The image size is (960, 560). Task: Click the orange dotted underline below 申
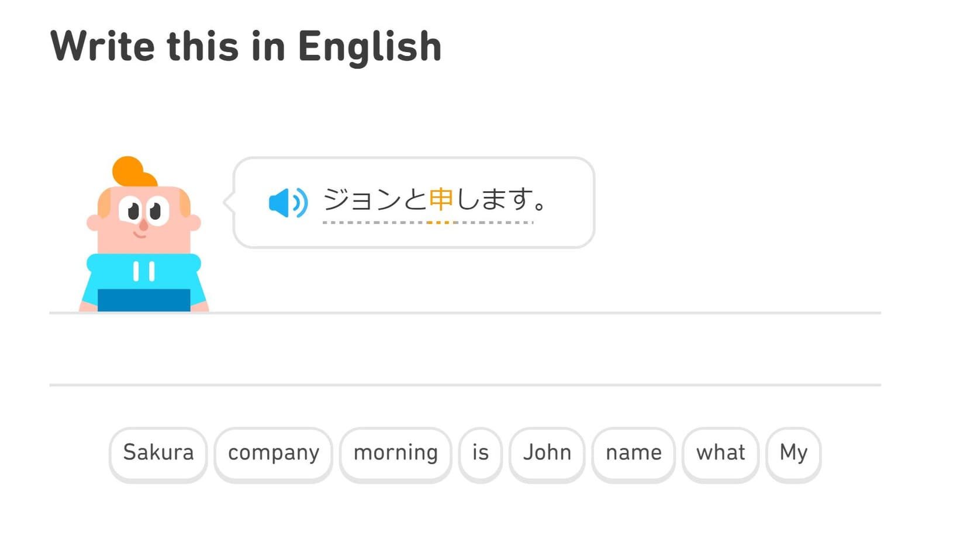(441, 223)
